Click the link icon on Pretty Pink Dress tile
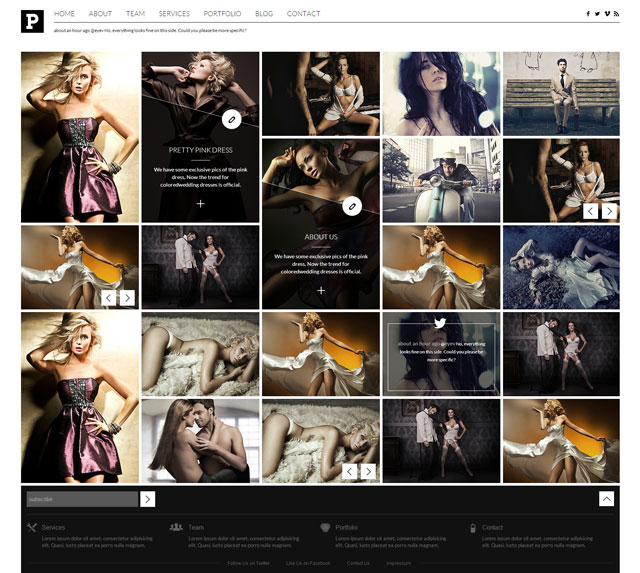The width and height of the screenshot is (640, 573). point(231,120)
